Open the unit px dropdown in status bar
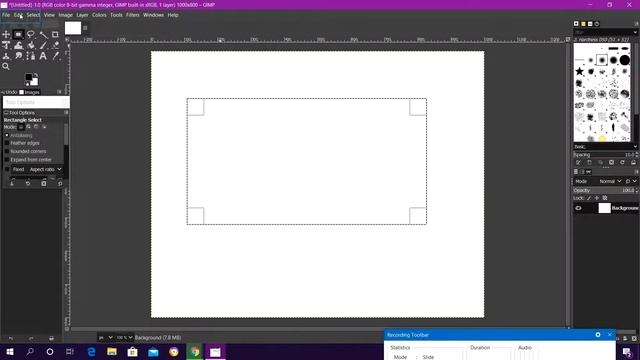The height and width of the screenshot is (360, 640). 105,338
